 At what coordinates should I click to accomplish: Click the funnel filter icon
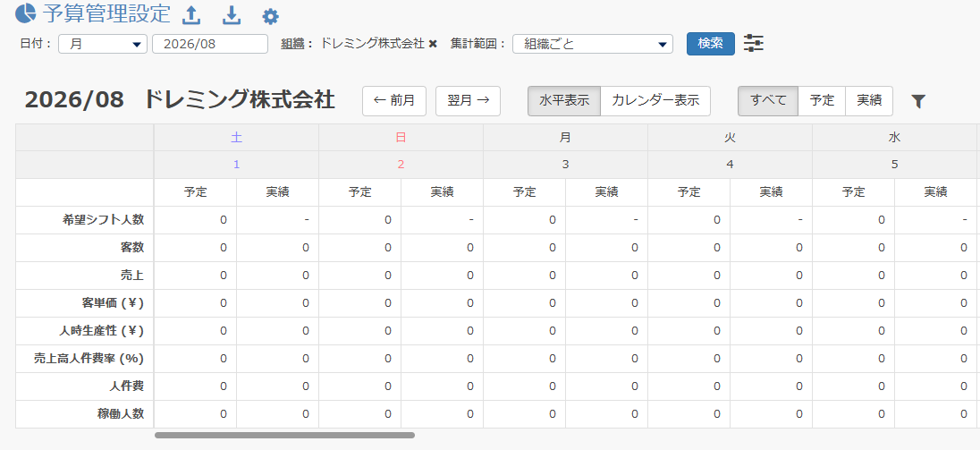pos(917,101)
